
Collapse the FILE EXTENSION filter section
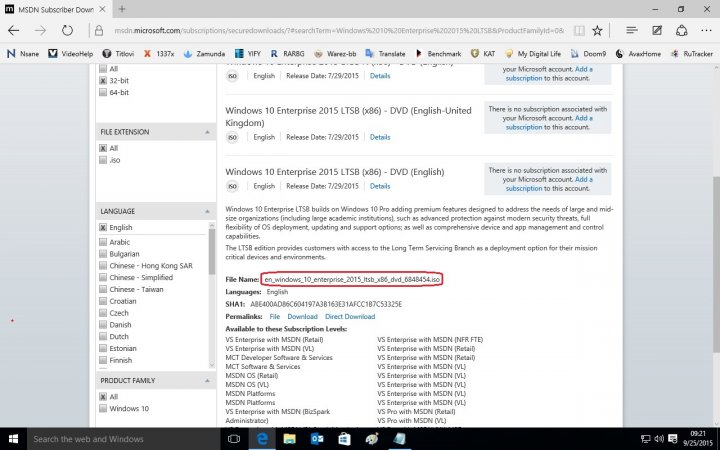click(x=207, y=132)
